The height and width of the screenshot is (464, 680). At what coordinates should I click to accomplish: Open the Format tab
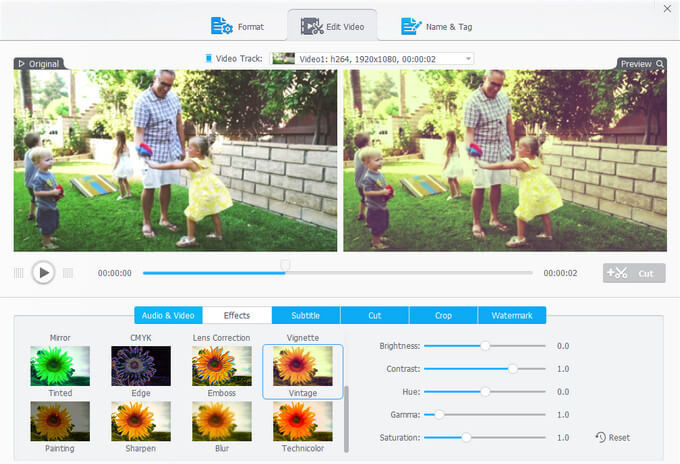pos(237,26)
